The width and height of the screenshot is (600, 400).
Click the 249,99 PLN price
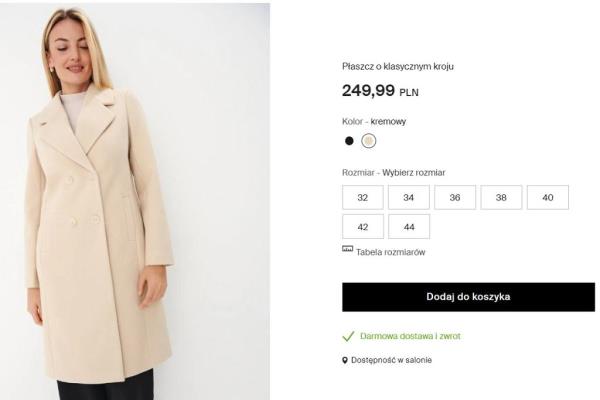point(380,91)
